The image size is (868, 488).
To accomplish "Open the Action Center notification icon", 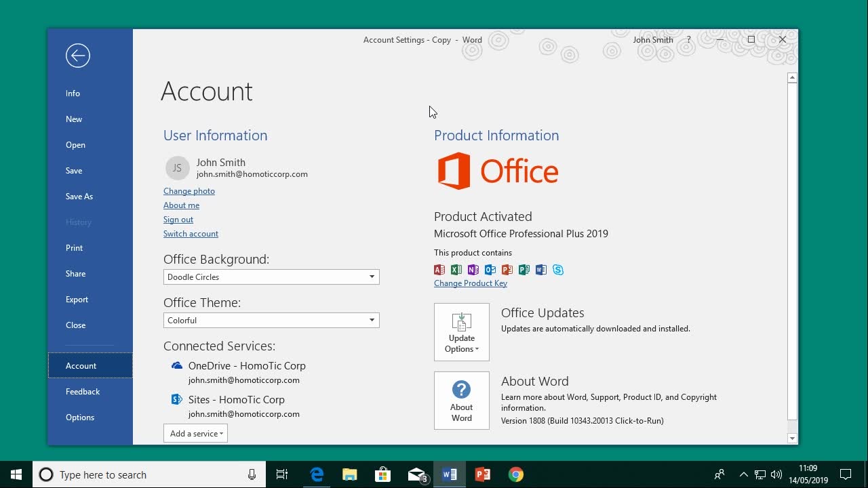I will (846, 474).
